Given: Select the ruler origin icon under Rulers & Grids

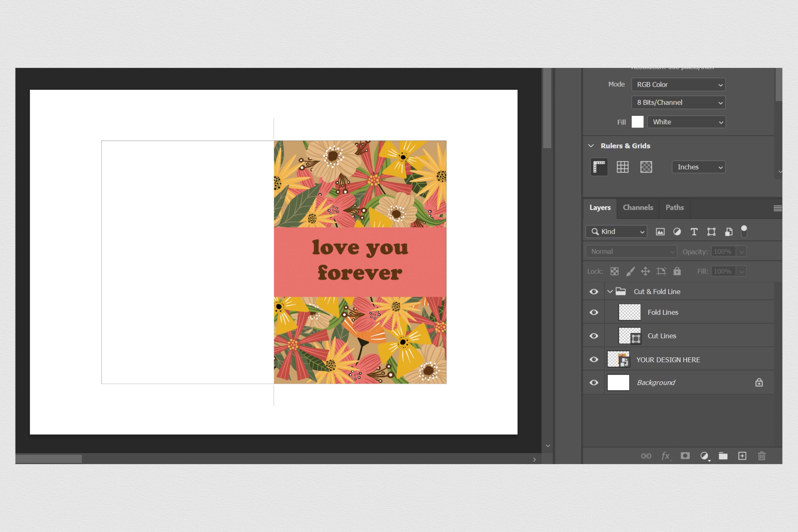Looking at the screenshot, I should tap(599, 167).
